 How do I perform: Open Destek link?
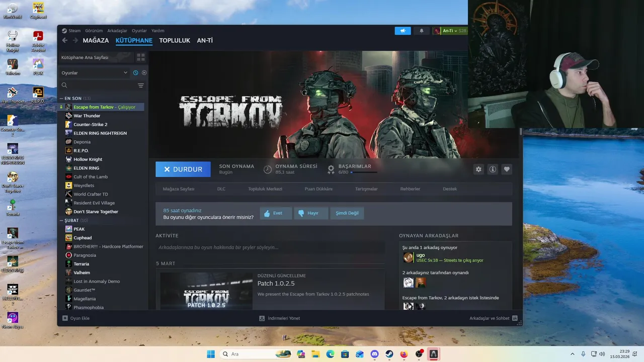(x=450, y=189)
